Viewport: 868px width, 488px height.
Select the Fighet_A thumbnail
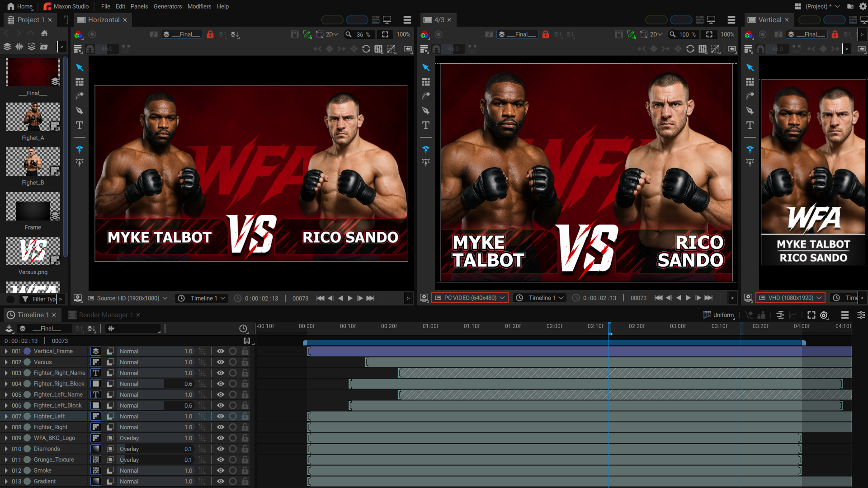(x=33, y=117)
